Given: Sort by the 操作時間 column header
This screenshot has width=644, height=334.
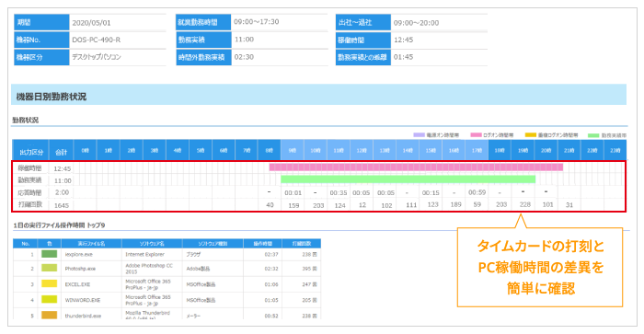Looking at the screenshot, I should coord(262,244).
